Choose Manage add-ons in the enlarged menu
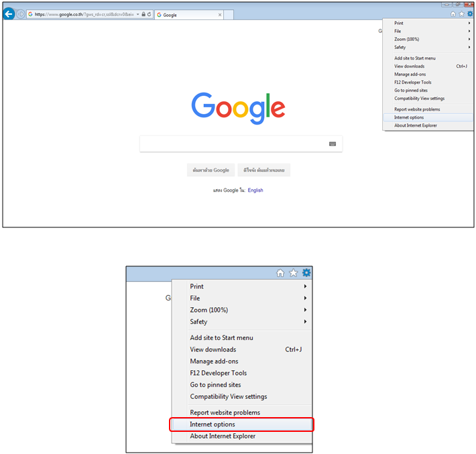This screenshot has width=476, height=454. click(x=242, y=361)
